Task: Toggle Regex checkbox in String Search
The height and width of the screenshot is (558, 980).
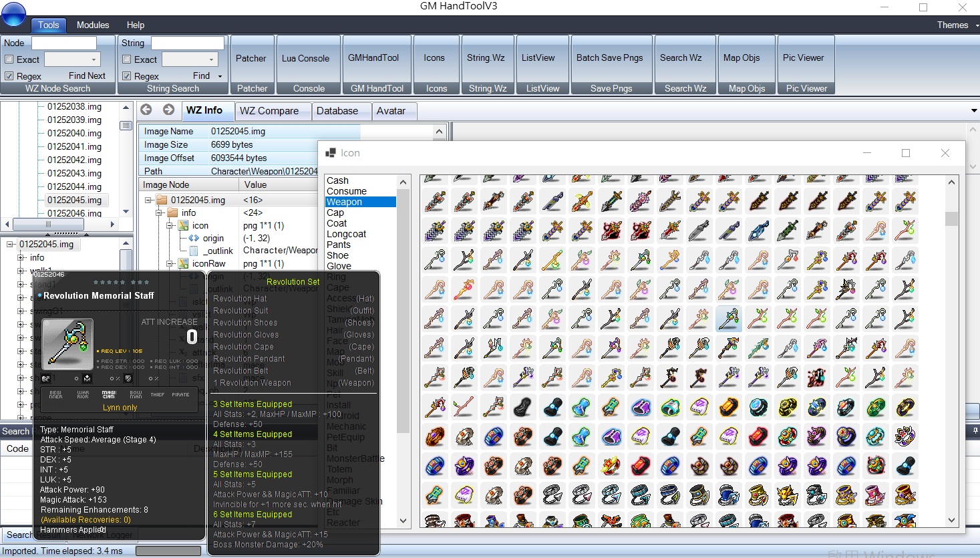Action: [126, 76]
